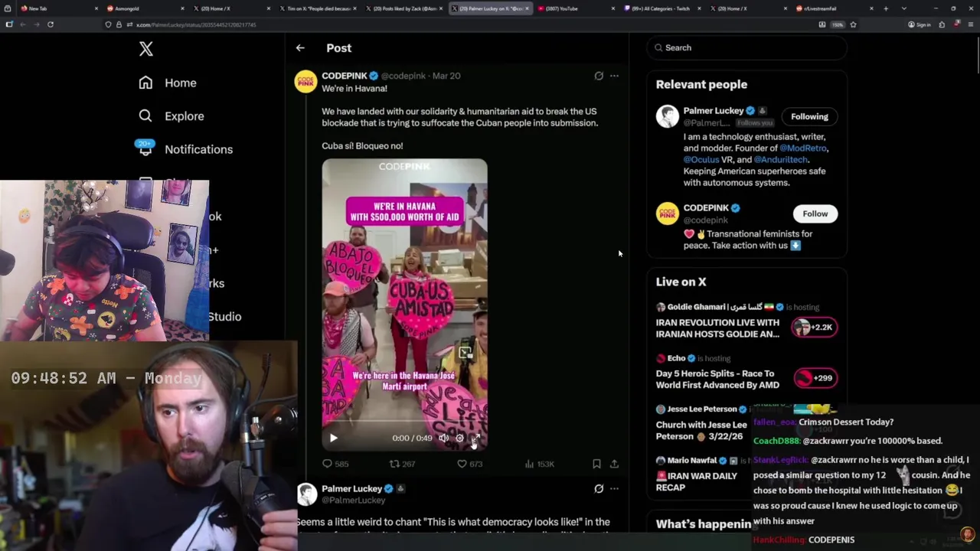Go back with the Post arrow
Image resolution: width=980 pixels, height=551 pixels.
[x=300, y=47]
